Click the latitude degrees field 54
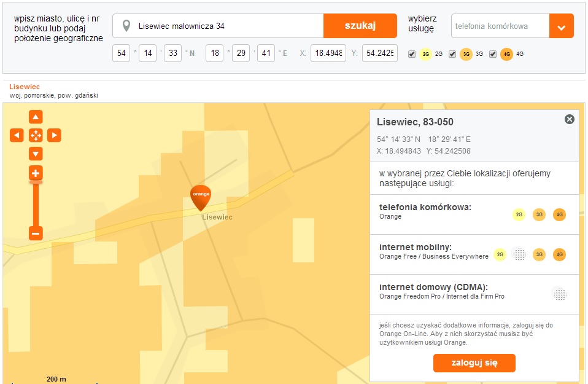This screenshot has width=588, height=384. tap(121, 53)
